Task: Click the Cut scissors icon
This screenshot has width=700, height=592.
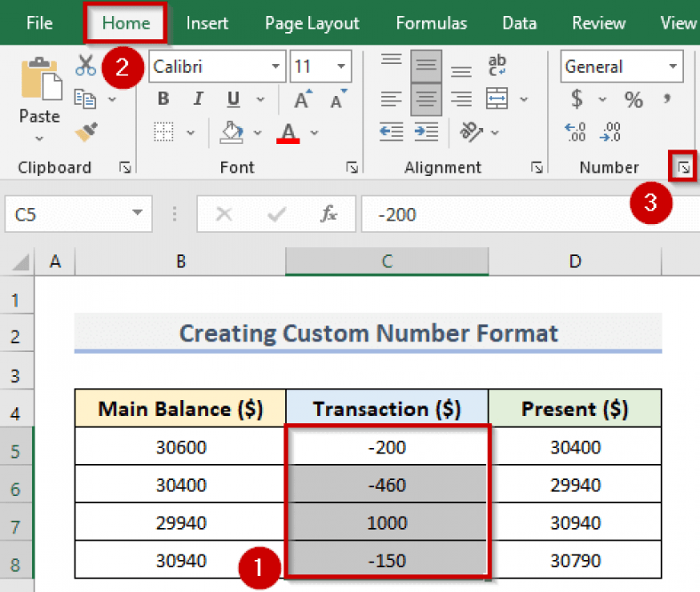Action: pos(85,65)
